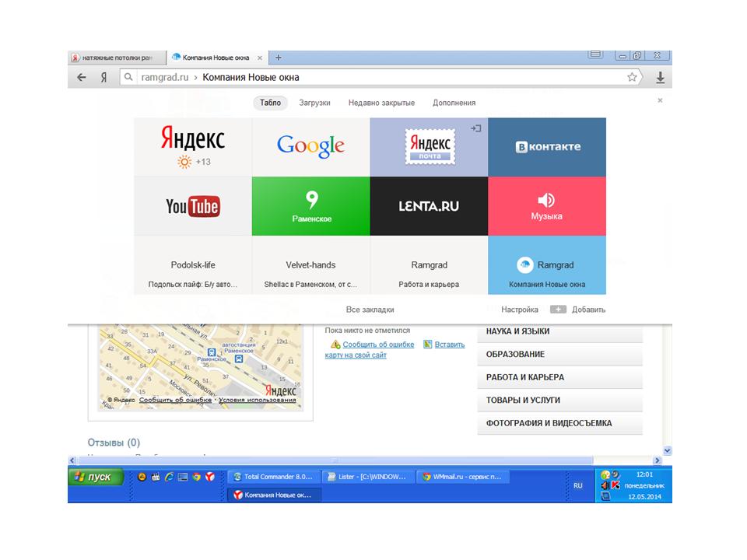Click the horizontal scrollbar thumb

click(x=335, y=460)
